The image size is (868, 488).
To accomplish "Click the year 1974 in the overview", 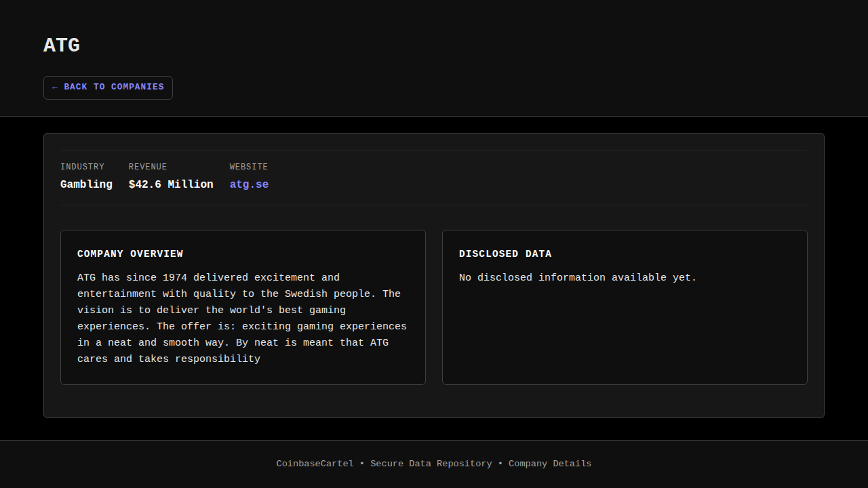I will pyautogui.click(x=175, y=277).
